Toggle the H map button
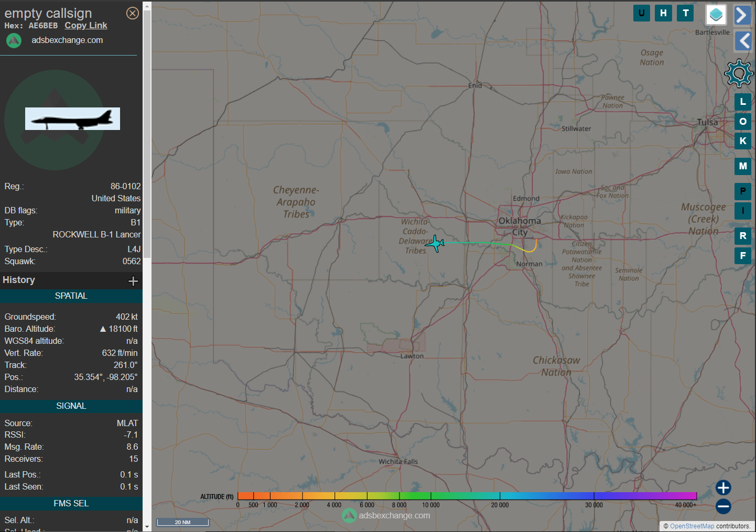Image resolution: width=756 pixels, height=532 pixels. 664,13
